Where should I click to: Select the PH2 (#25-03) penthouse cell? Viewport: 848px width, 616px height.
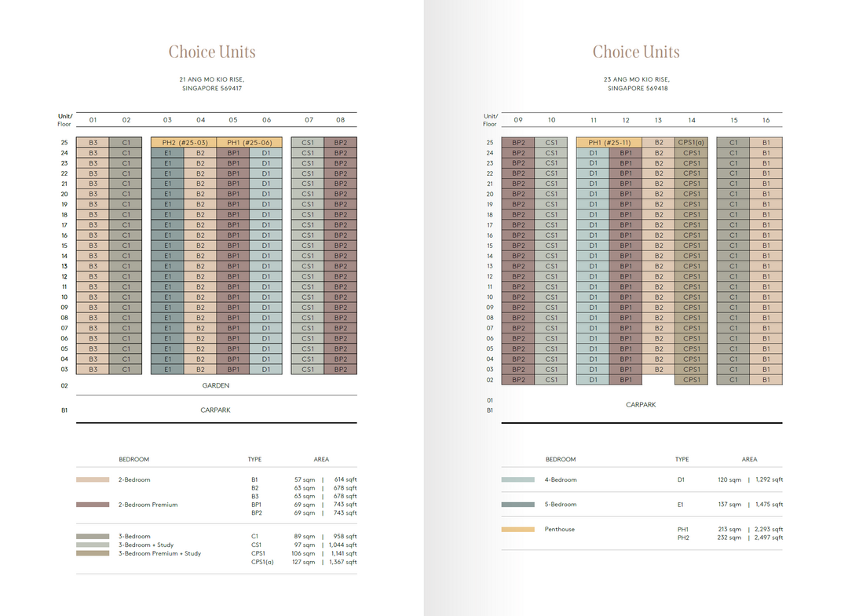coord(184,143)
